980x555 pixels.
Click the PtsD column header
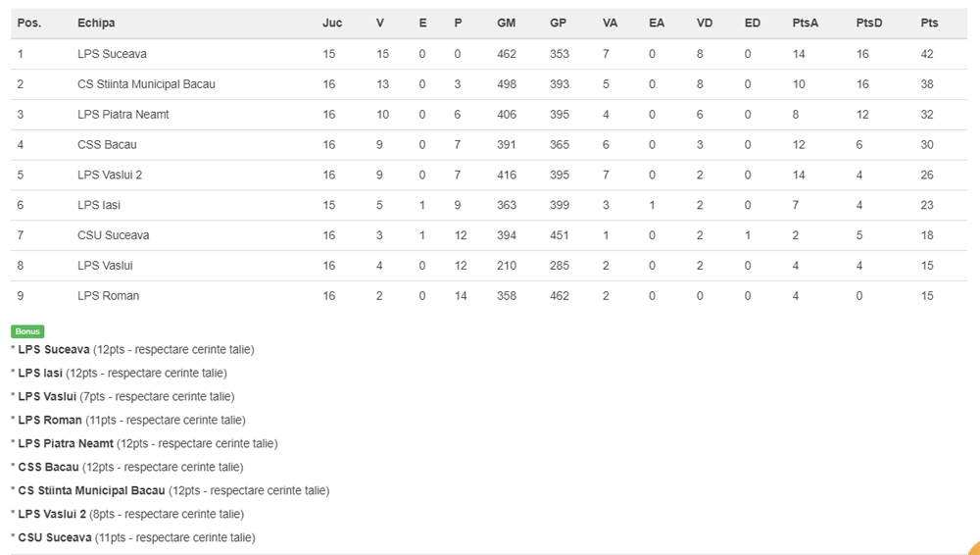coord(868,23)
